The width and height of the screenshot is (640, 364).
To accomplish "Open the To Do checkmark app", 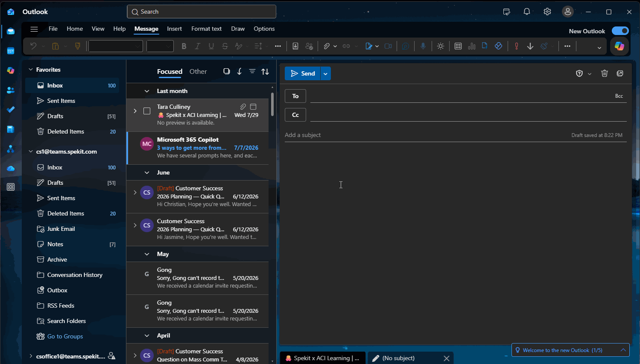I will pyautogui.click(x=11, y=110).
